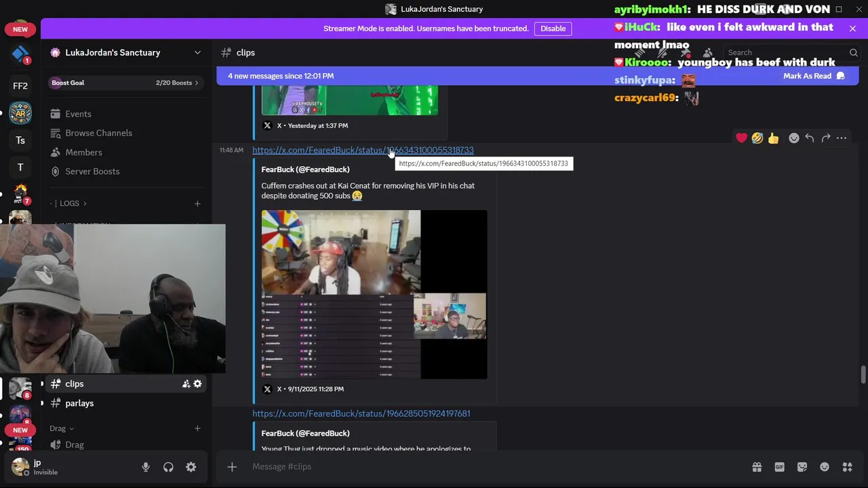The width and height of the screenshot is (868, 488).
Task: Open the FearedBuck (@FearedBuck) Cuffem embed title
Action: tap(306, 169)
